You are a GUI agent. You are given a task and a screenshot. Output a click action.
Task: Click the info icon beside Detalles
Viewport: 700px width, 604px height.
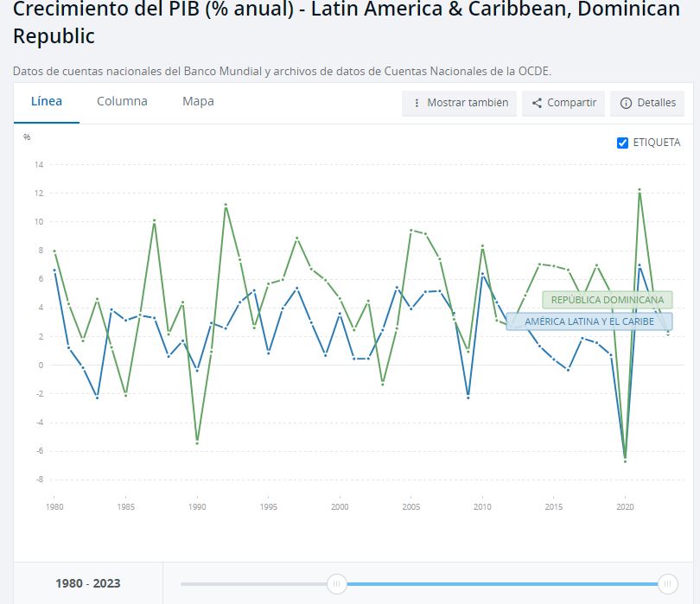tap(626, 103)
